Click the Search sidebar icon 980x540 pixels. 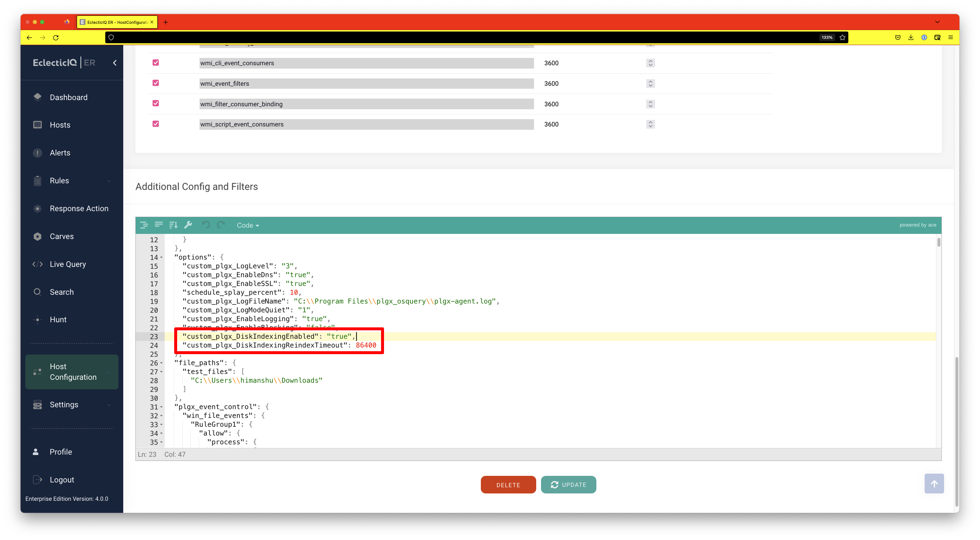[x=37, y=292]
